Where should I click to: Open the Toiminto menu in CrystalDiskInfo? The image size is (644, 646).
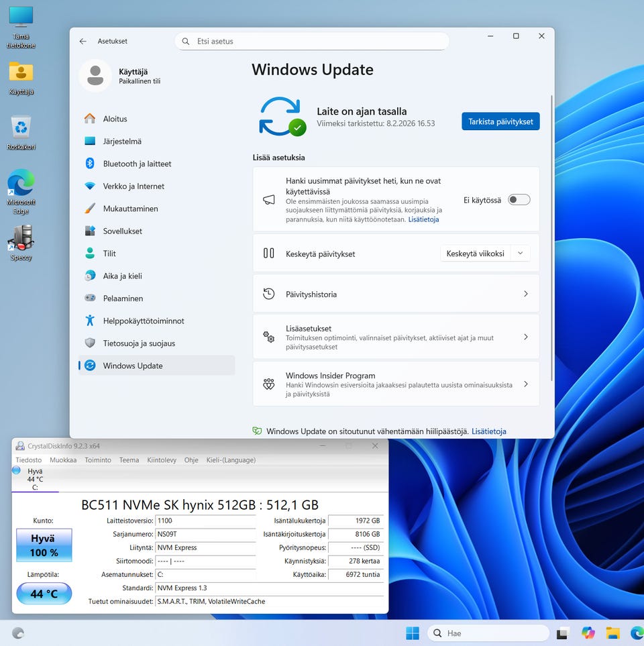(x=98, y=460)
